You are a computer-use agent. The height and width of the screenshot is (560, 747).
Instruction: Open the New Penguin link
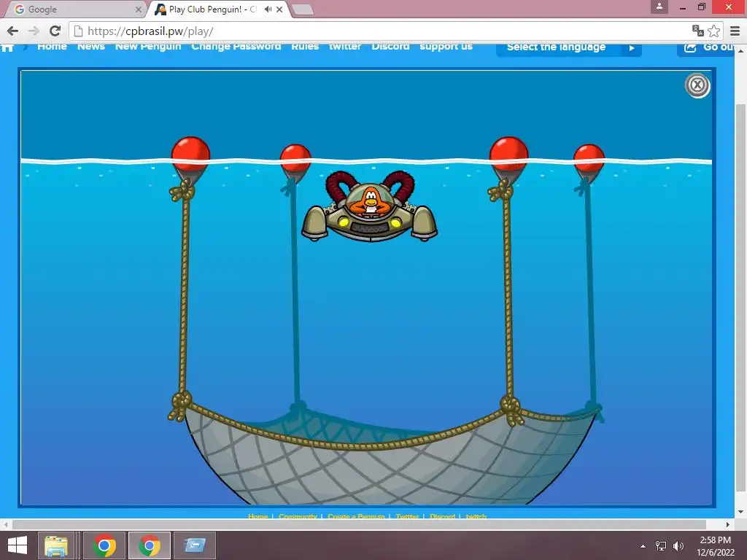pos(148,47)
